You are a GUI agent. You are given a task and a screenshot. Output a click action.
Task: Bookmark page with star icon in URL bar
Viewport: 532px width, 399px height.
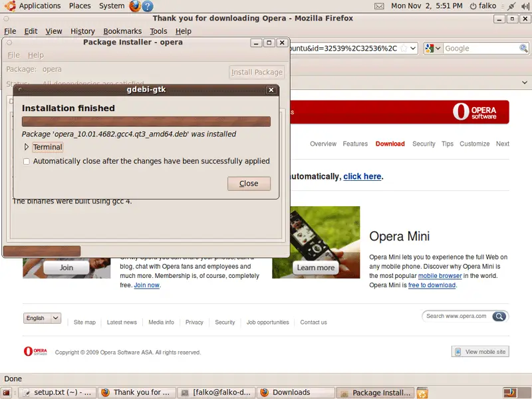pos(404,48)
